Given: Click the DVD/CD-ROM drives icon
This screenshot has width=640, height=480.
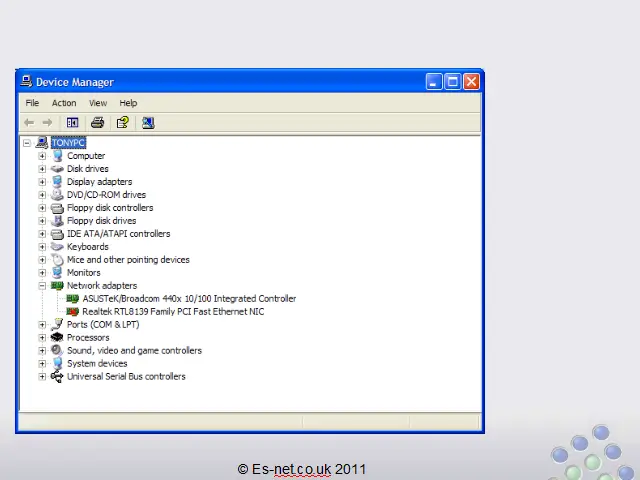Looking at the screenshot, I should [57, 195].
